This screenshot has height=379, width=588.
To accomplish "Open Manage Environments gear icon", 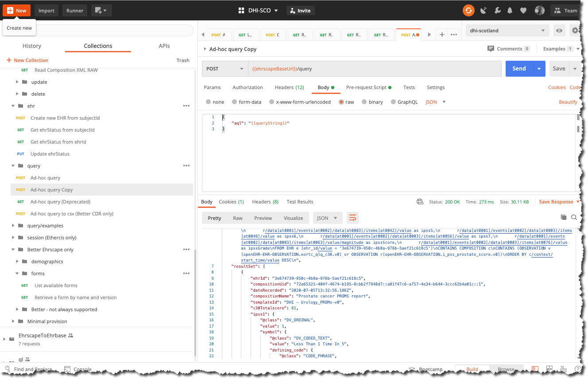I will click(575, 31).
